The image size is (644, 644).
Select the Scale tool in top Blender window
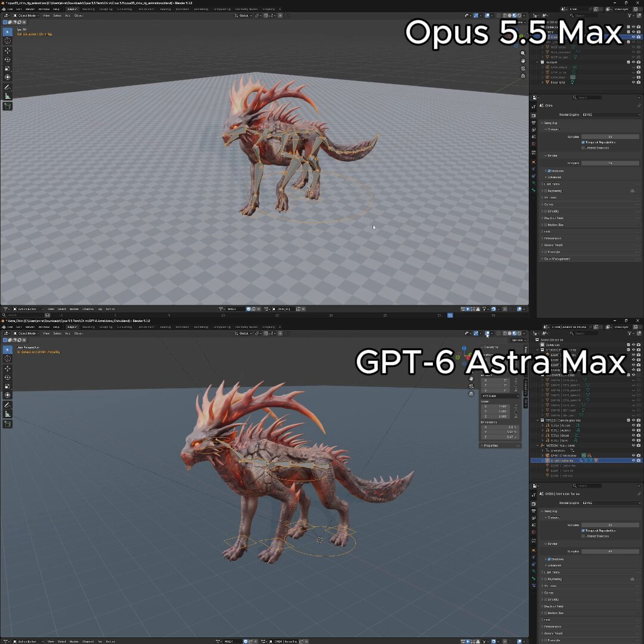pos(7,68)
